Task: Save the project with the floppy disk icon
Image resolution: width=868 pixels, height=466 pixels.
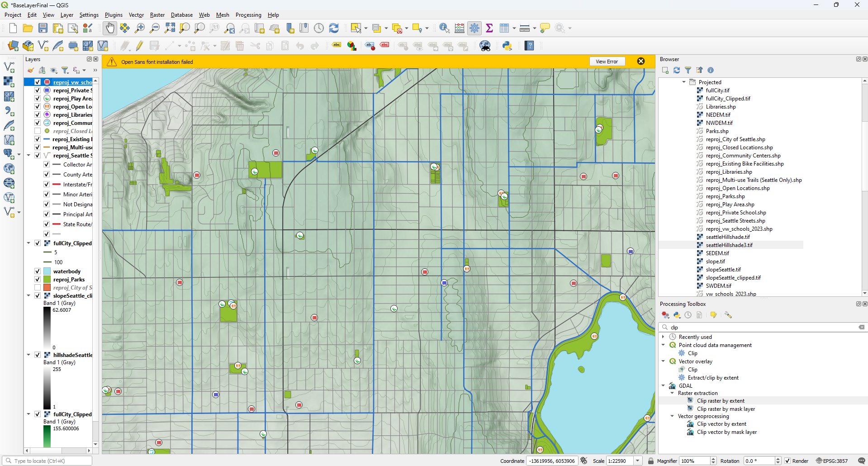Action: coord(43,29)
